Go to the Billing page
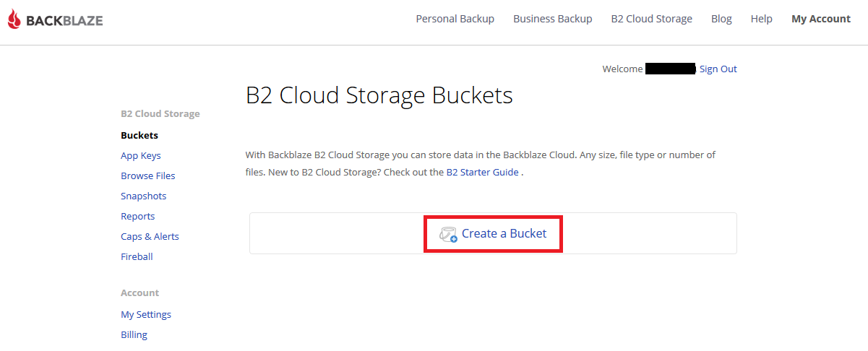The image size is (868, 351). pos(134,334)
